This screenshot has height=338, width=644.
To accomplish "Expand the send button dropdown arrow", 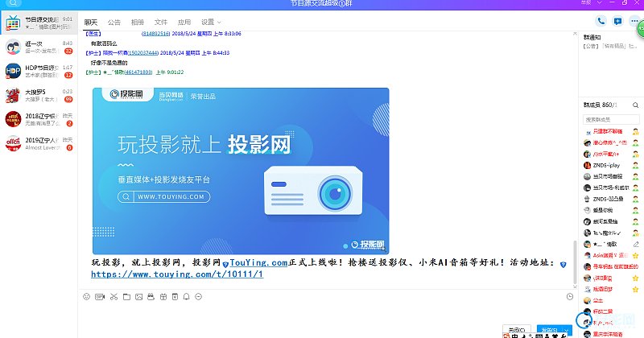I will [567, 331].
